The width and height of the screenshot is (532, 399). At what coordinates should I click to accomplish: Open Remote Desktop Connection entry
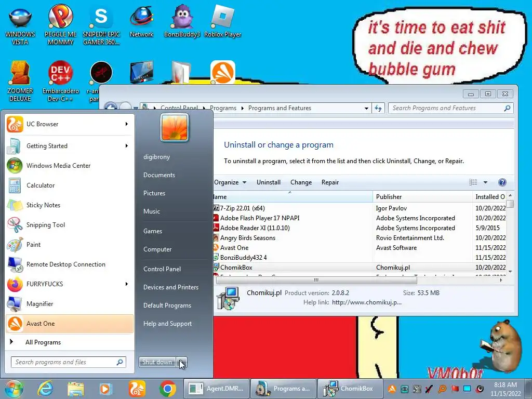coord(70,264)
